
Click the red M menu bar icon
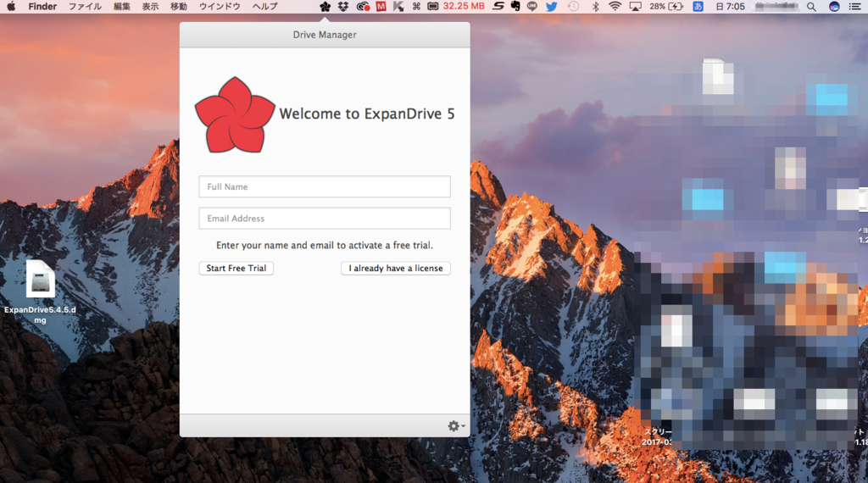point(381,7)
